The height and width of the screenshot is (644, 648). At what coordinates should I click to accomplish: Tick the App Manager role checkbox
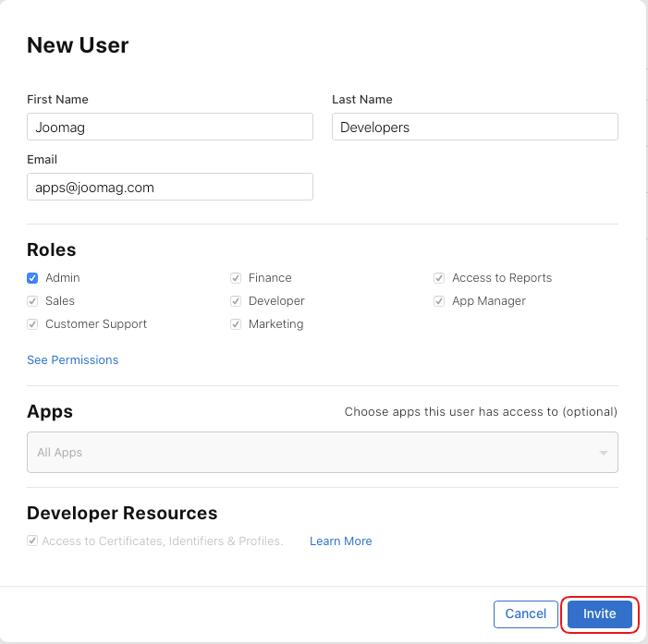pyautogui.click(x=439, y=301)
